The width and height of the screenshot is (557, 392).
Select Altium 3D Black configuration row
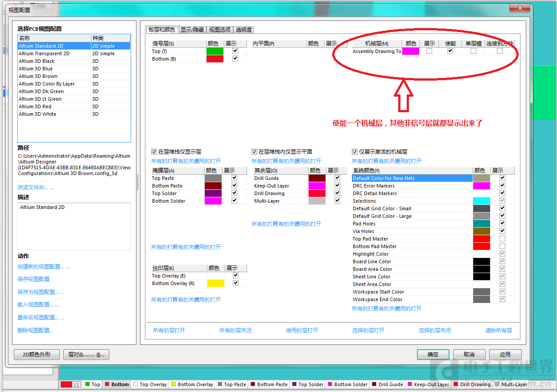74,61
